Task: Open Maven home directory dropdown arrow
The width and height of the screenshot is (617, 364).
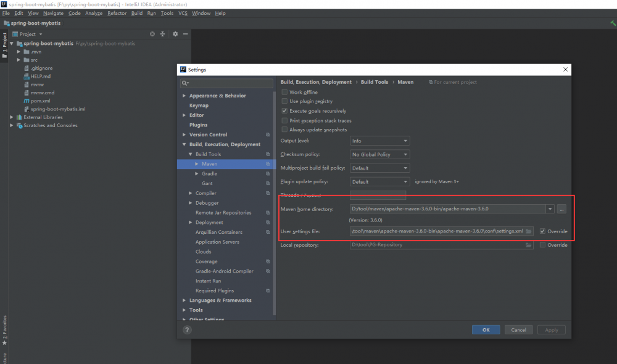Action: 550,209
